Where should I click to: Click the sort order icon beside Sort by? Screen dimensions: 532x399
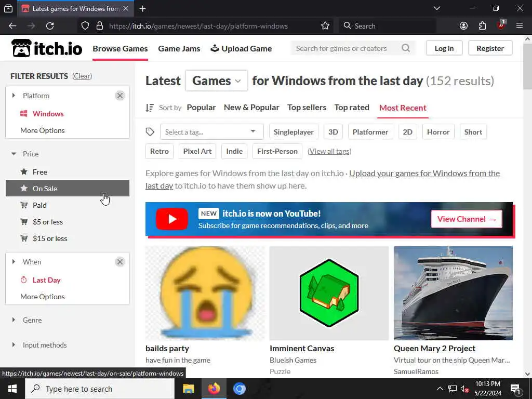tap(150, 108)
